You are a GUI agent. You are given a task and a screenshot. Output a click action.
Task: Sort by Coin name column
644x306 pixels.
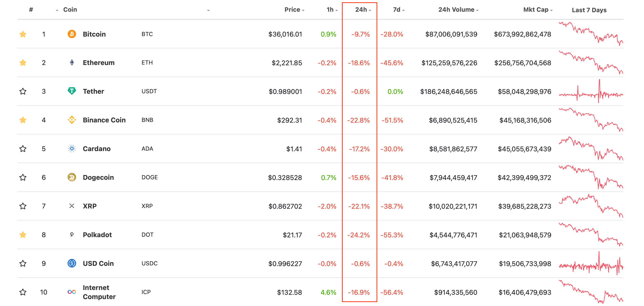pyautogui.click(x=70, y=10)
